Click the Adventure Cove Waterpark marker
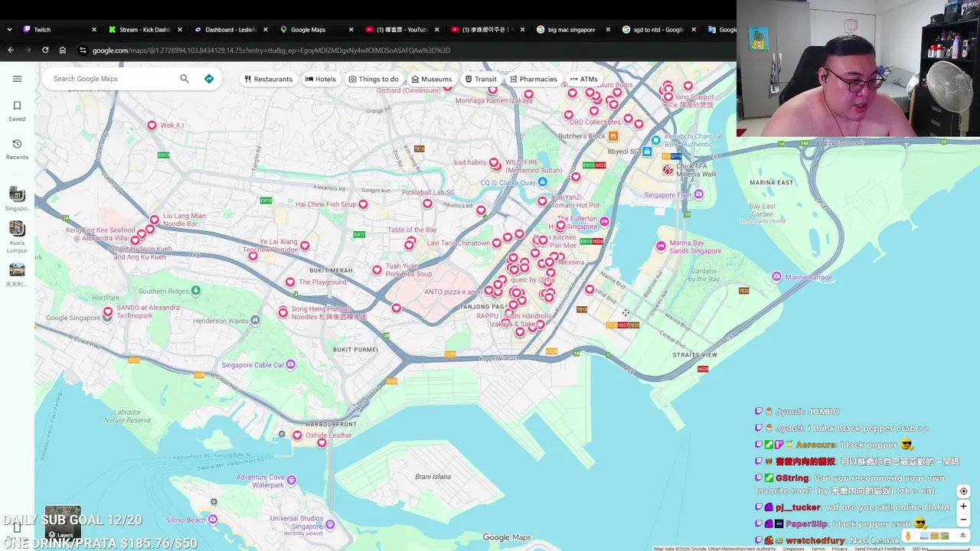 coord(291,480)
